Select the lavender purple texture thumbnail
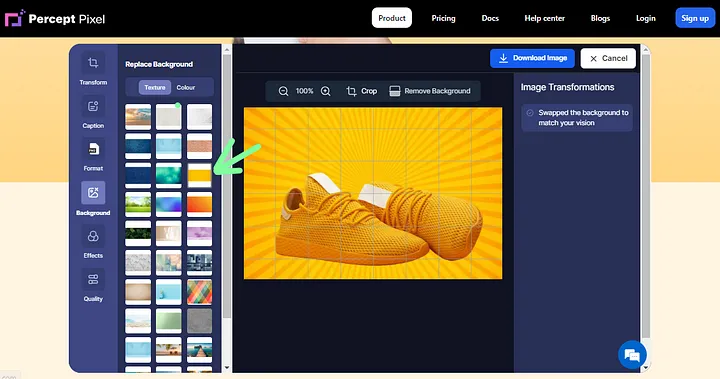Screen dimensions: 720x379 pos(199,233)
